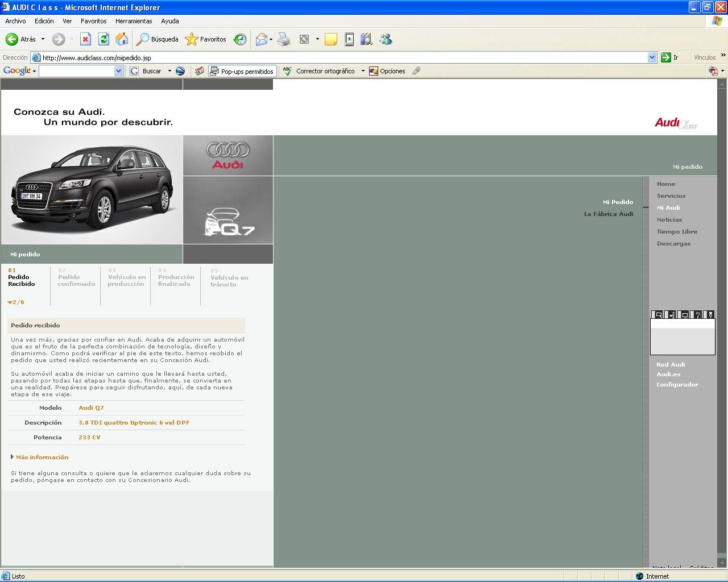Open the La Fábrica Audi link

click(609, 214)
